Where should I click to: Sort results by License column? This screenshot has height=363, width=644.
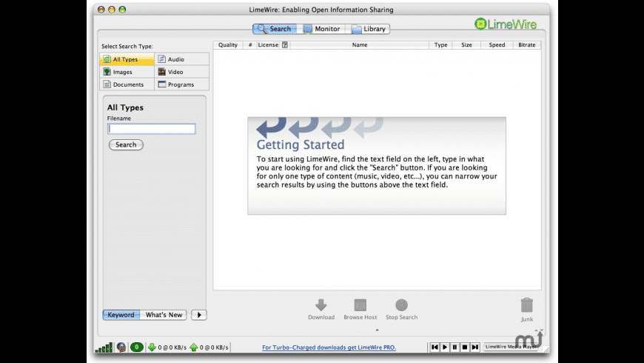[x=268, y=44]
